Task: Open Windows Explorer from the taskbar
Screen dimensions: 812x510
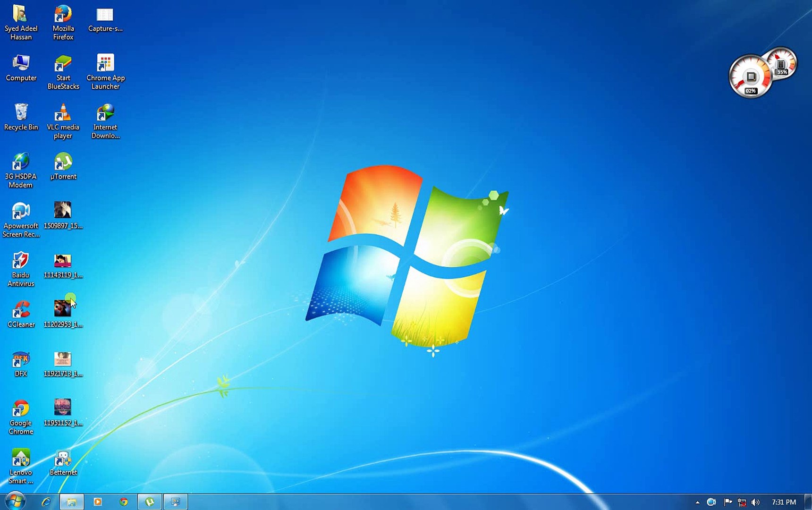Action: point(72,501)
